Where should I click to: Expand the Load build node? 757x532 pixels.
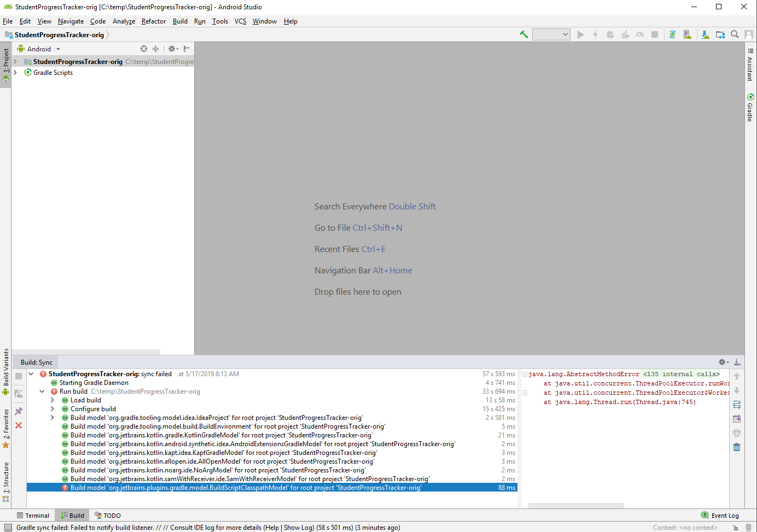53,400
